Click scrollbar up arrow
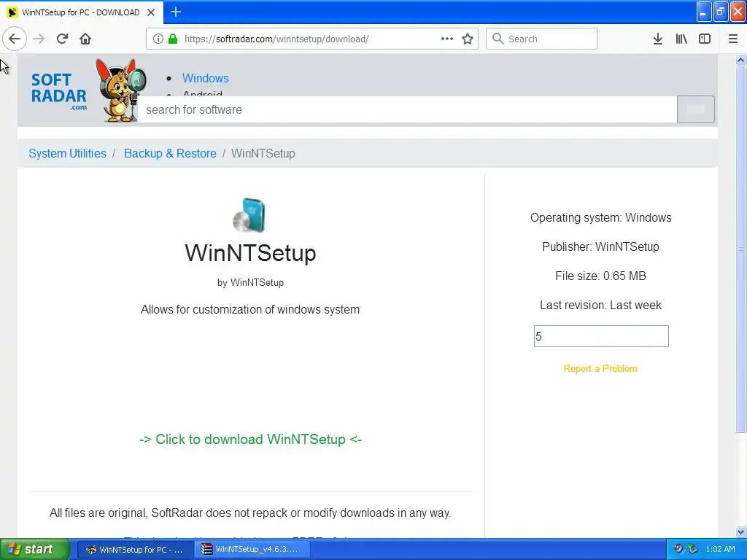This screenshot has height=560, width=747. point(740,60)
